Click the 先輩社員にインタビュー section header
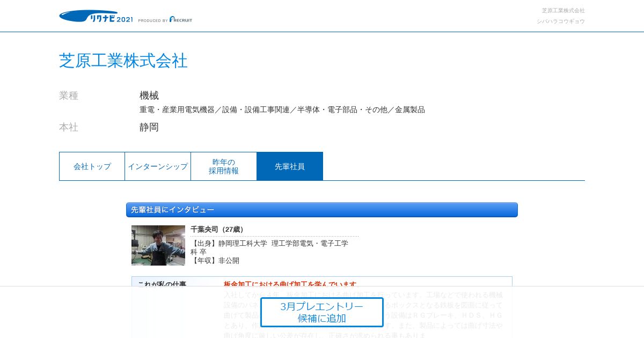 click(322, 210)
